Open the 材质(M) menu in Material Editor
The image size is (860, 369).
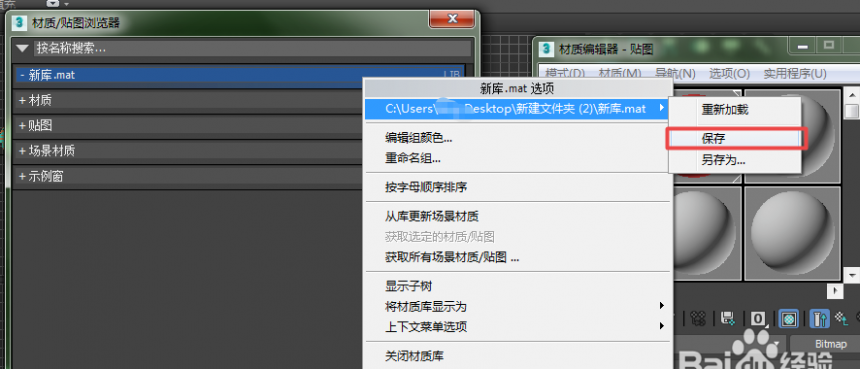coord(620,73)
